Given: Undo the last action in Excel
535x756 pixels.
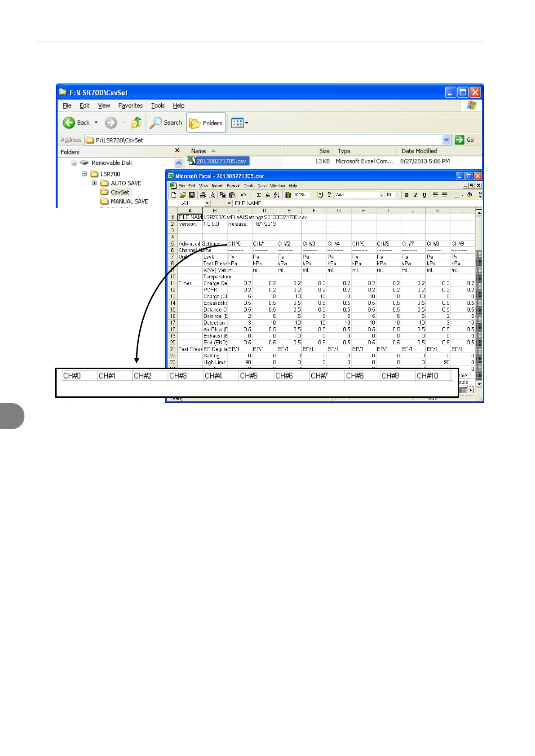Looking at the screenshot, I should [x=243, y=195].
